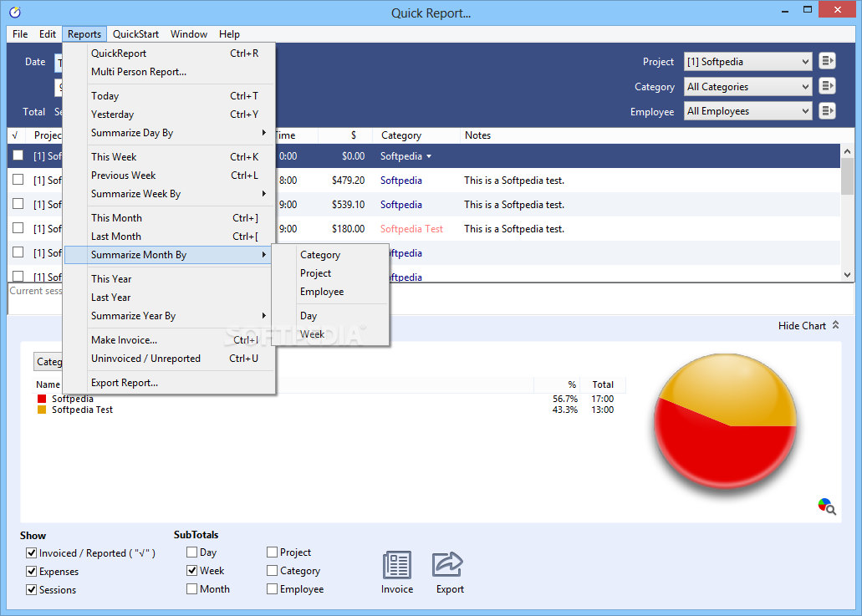Select Multi Person Report menu item
The width and height of the screenshot is (862, 616).
170,72
